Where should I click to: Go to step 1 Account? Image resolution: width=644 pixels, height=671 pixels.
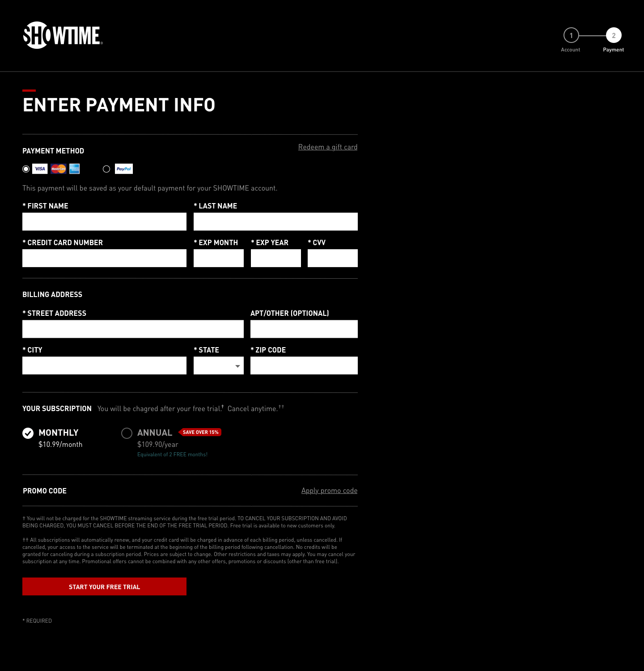tap(571, 35)
